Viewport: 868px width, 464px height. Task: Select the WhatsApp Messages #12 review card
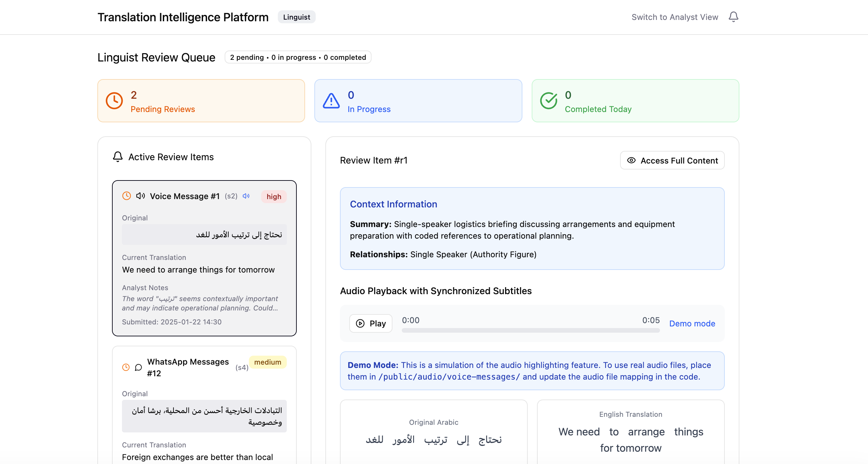click(x=204, y=405)
